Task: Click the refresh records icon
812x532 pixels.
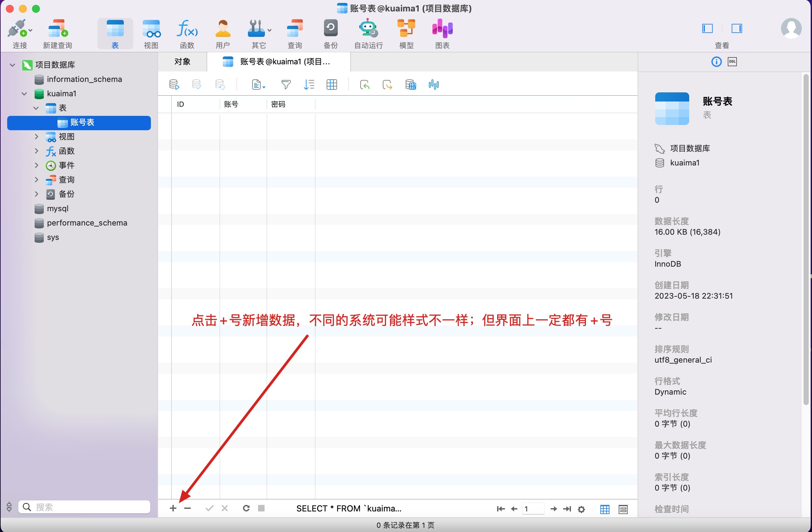Action: (x=246, y=508)
